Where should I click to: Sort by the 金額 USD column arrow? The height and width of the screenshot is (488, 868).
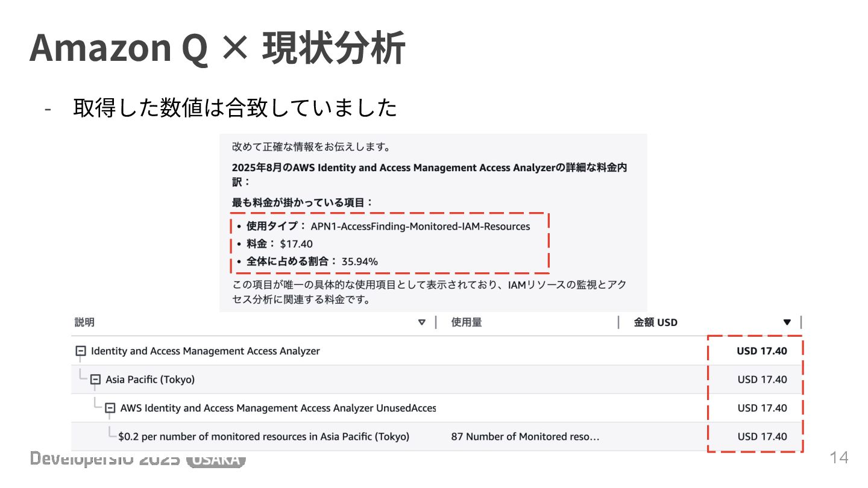[x=787, y=322]
